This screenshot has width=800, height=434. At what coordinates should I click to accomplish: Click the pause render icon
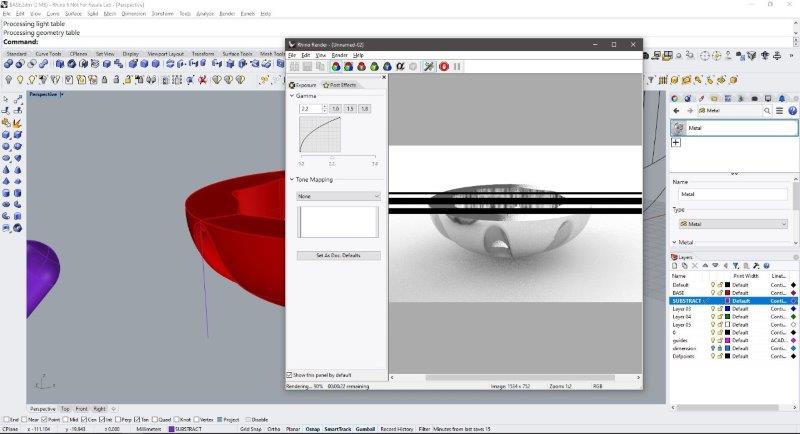point(457,66)
